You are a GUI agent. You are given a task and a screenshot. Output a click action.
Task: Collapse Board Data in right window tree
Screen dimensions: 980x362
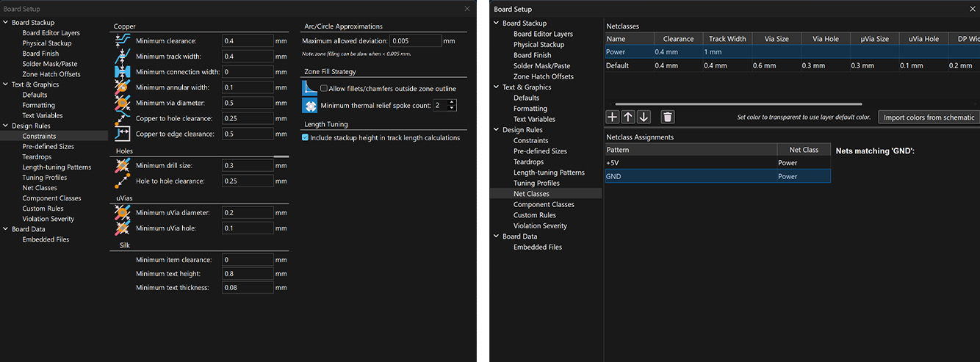496,236
